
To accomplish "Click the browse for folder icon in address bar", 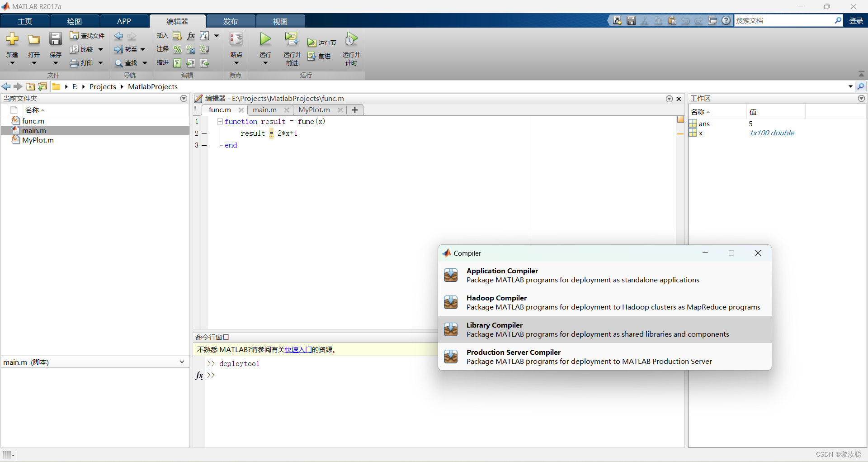I will [42, 86].
